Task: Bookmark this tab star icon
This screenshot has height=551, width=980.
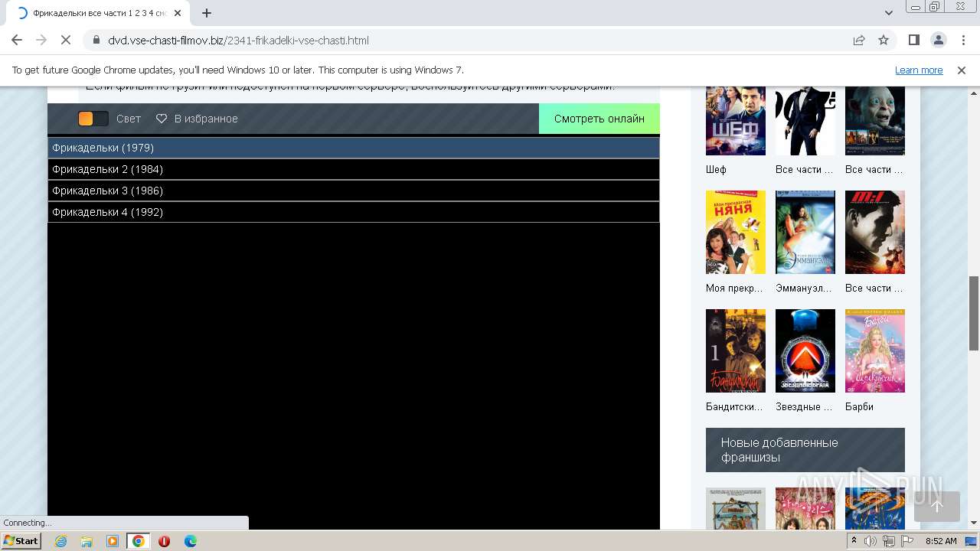Action: 884,40
